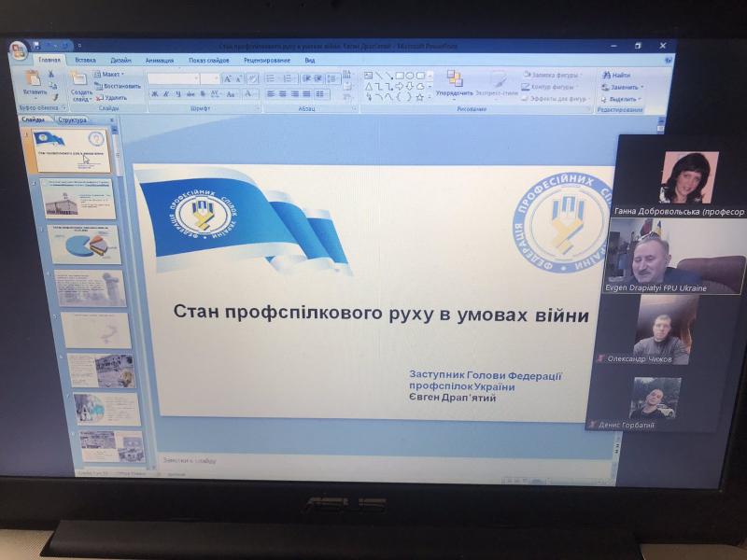Click Заливка фигуры (Shape Fill) button
Screen dimensions: 747x560
click(x=551, y=75)
